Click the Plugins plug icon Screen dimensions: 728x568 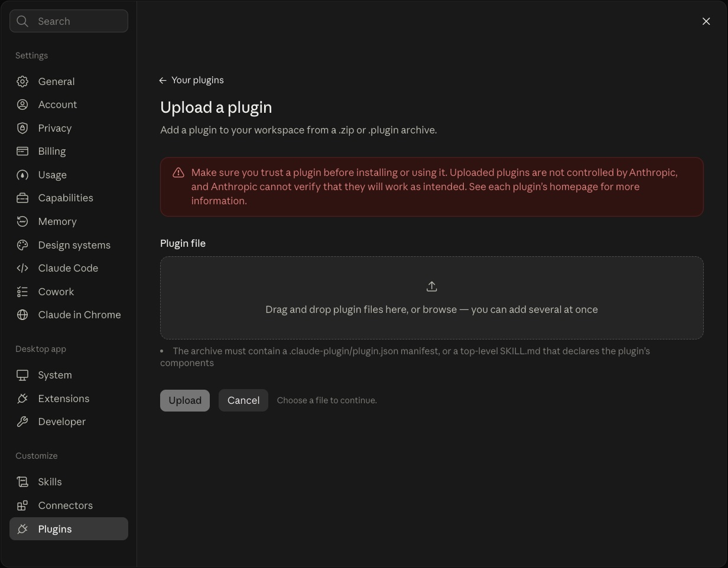coord(22,529)
